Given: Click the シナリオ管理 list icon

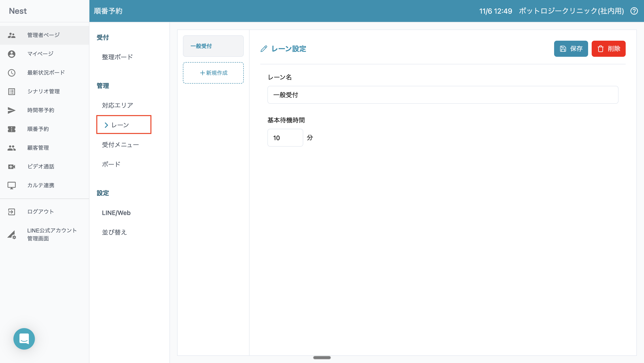Looking at the screenshot, I should [x=11, y=91].
